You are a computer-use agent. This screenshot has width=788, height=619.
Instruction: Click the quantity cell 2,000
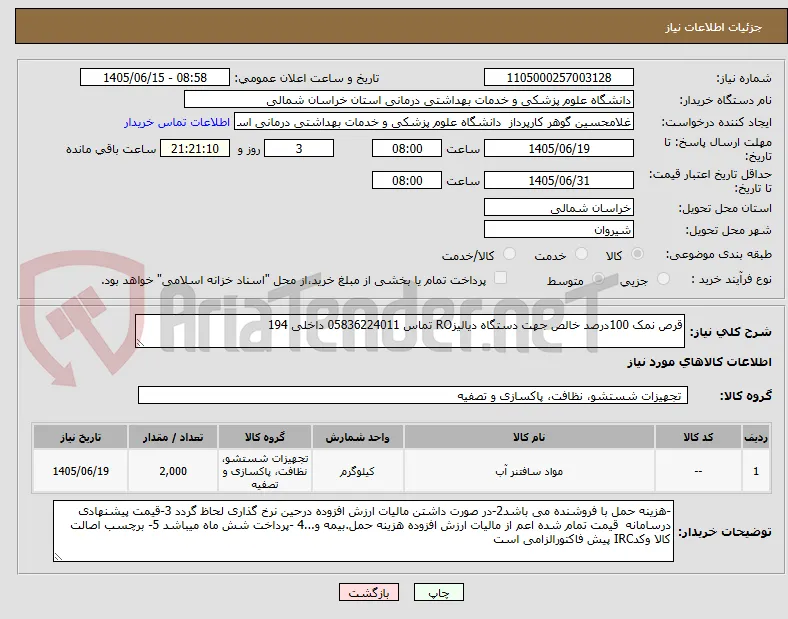(173, 471)
